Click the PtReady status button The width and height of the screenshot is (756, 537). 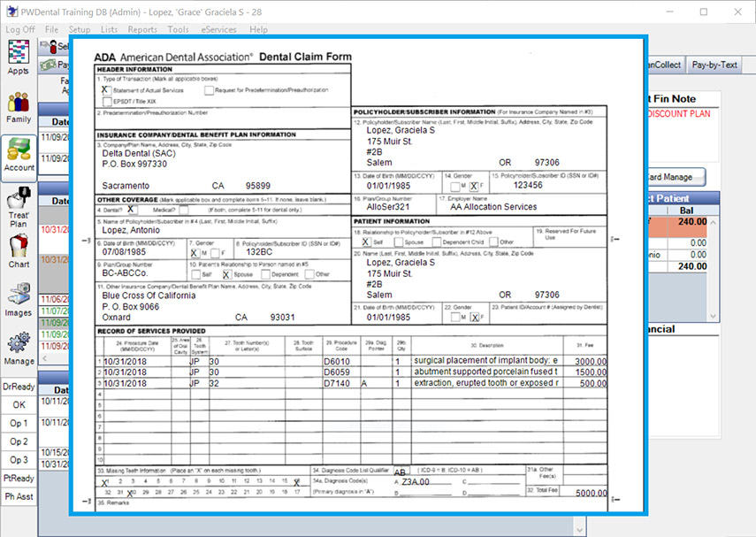pyautogui.click(x=19, y=478)
